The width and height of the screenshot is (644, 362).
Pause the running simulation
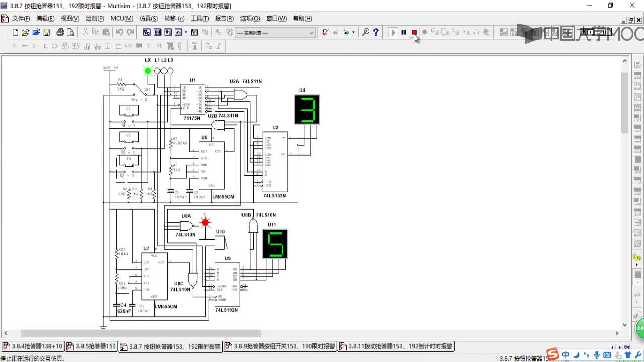point(404,32)
